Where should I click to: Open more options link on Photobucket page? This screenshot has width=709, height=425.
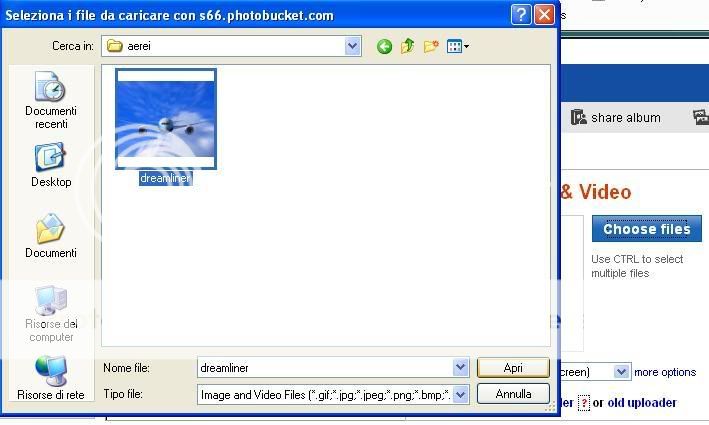[x=665, y=372]
